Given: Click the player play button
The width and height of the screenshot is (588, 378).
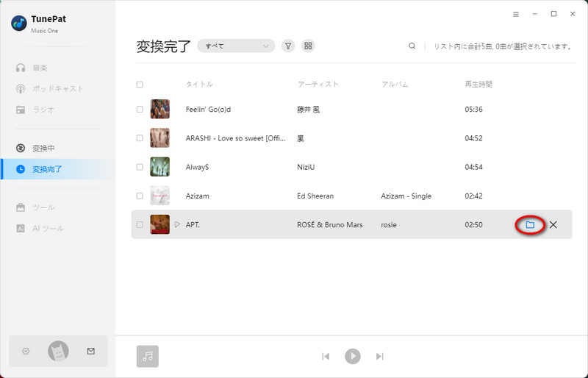Looking at the screenshot, I should pyautogui.click(x=353, y=356).
